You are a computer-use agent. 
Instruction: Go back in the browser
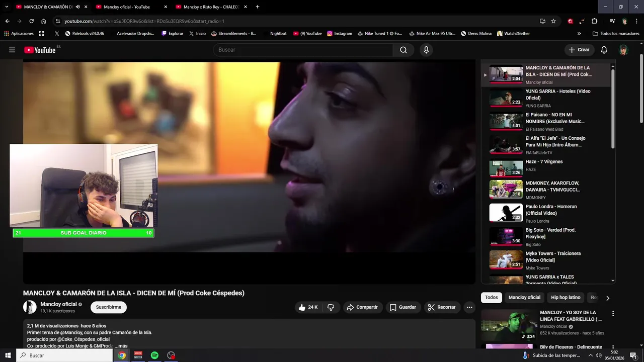click(7, 21)
